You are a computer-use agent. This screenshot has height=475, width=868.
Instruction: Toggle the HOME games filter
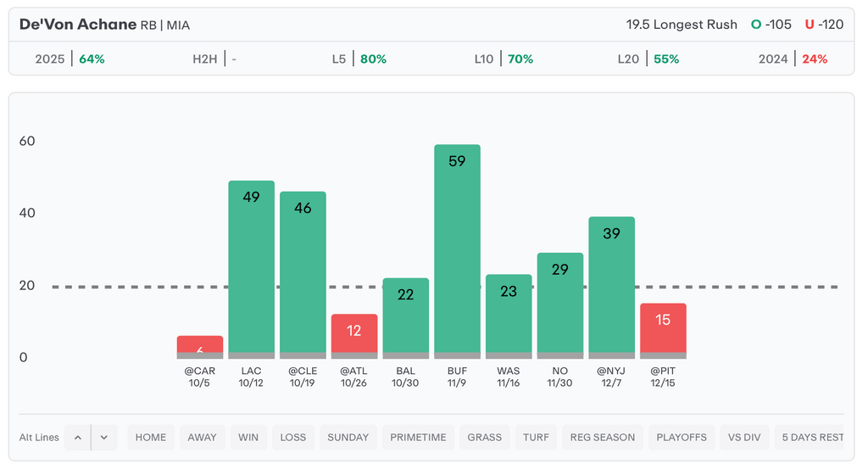(x=151, y=438)
